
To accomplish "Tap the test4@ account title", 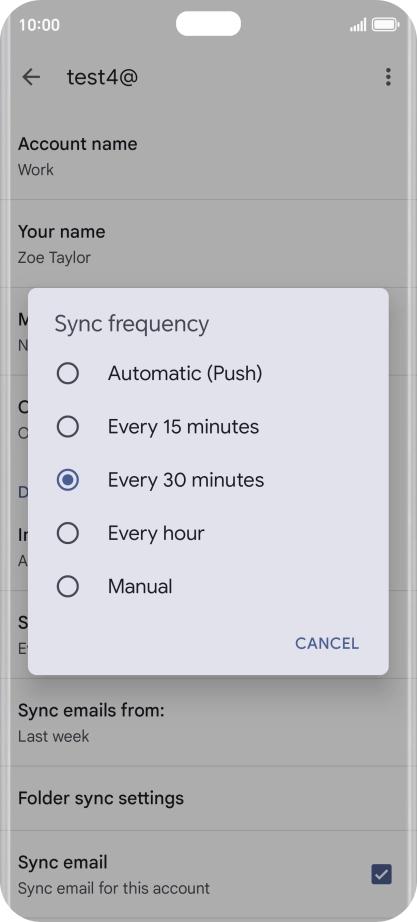I will coord(102,77).
